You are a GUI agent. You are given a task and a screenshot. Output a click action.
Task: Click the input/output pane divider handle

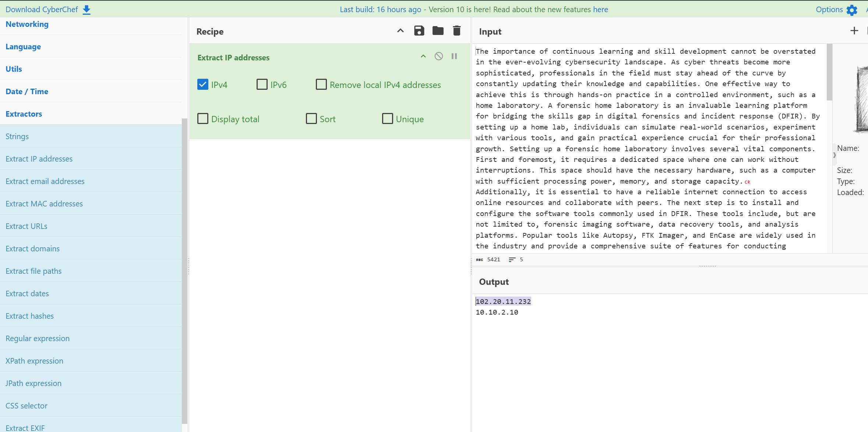click(708, 266)
